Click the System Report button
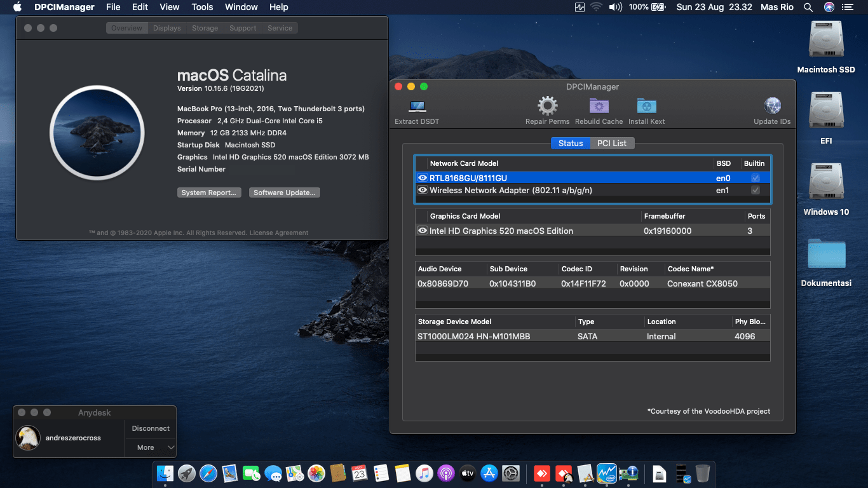The width and height of the screenshot is (868, 488). click(x=209, y=192)
